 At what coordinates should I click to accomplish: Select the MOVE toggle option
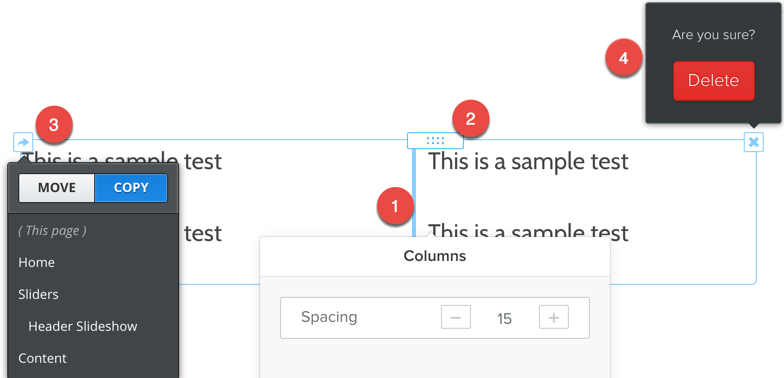56,188
